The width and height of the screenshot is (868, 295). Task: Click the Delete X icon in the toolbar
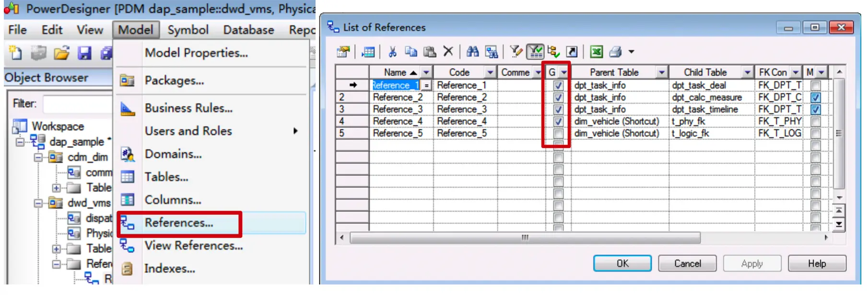448,51
